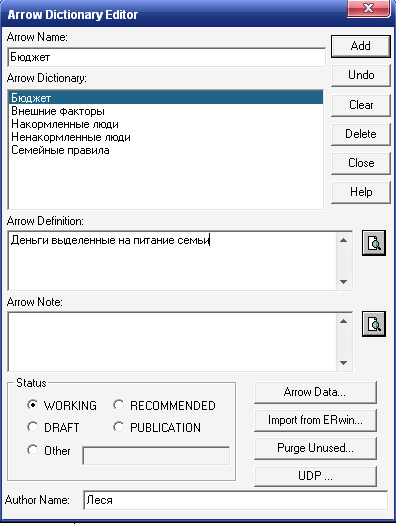Viewport: 396px width, 524px height.
Task: Delete the selected arrow entry
Action: [361, 134]
